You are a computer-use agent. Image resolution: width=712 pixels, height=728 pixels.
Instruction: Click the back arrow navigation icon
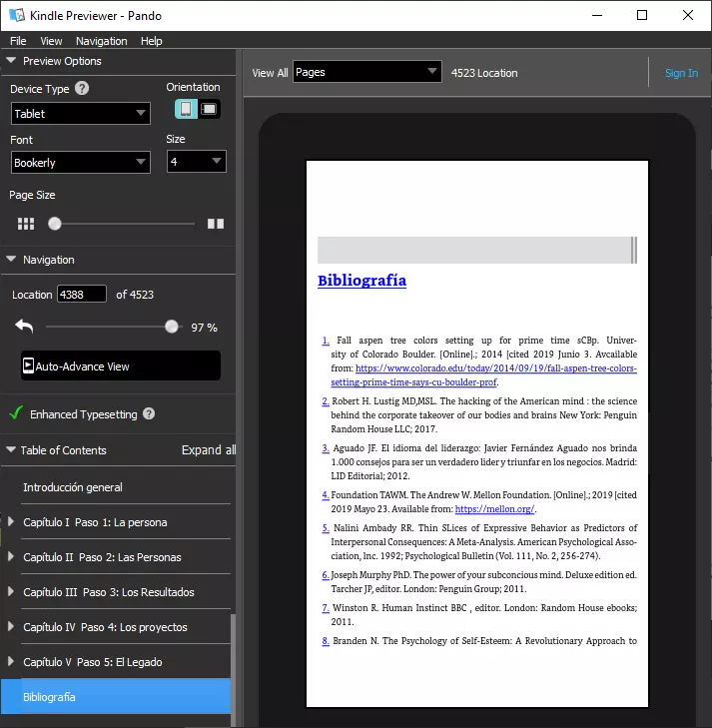(x=24, y=327)
